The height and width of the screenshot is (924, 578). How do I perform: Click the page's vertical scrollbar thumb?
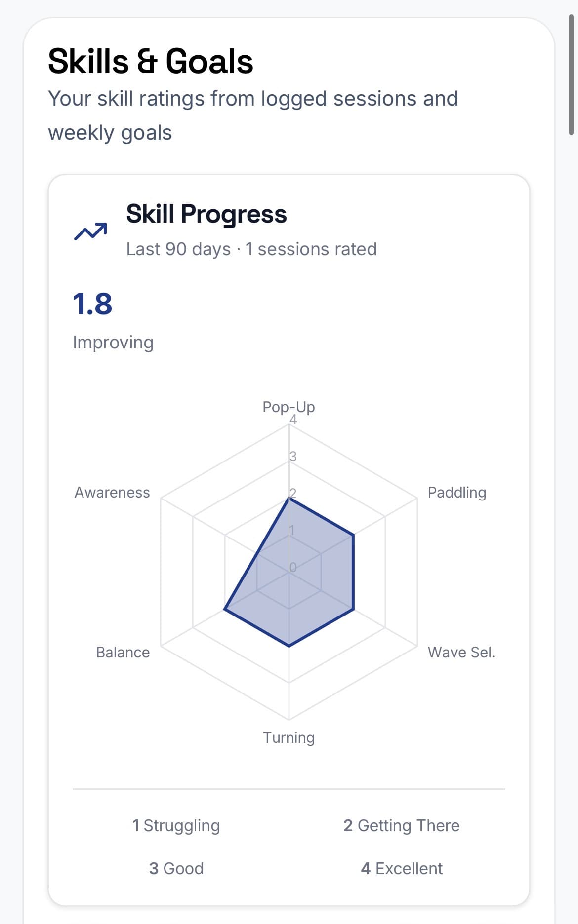(x=571, y=74)
